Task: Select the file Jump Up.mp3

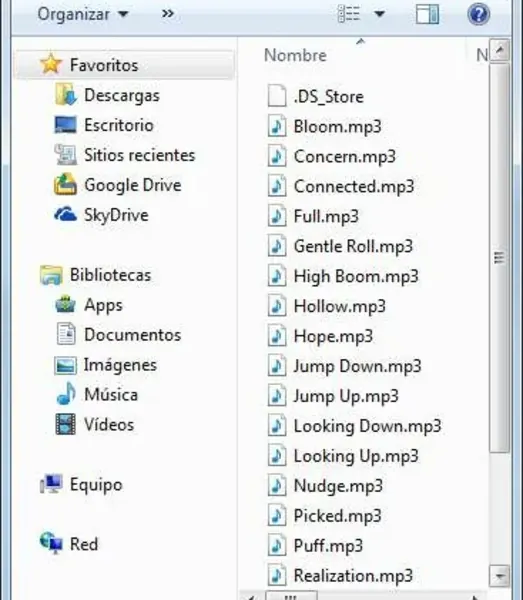Action: pyautogui.click(x=346, y=396)
